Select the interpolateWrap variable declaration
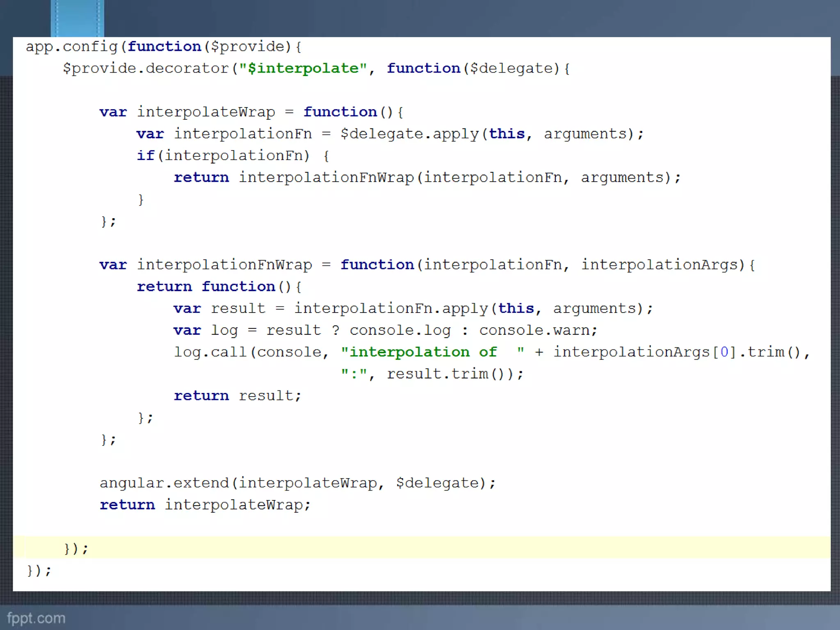Viewport: 840px width, 630px height. (x=205, y=112)
